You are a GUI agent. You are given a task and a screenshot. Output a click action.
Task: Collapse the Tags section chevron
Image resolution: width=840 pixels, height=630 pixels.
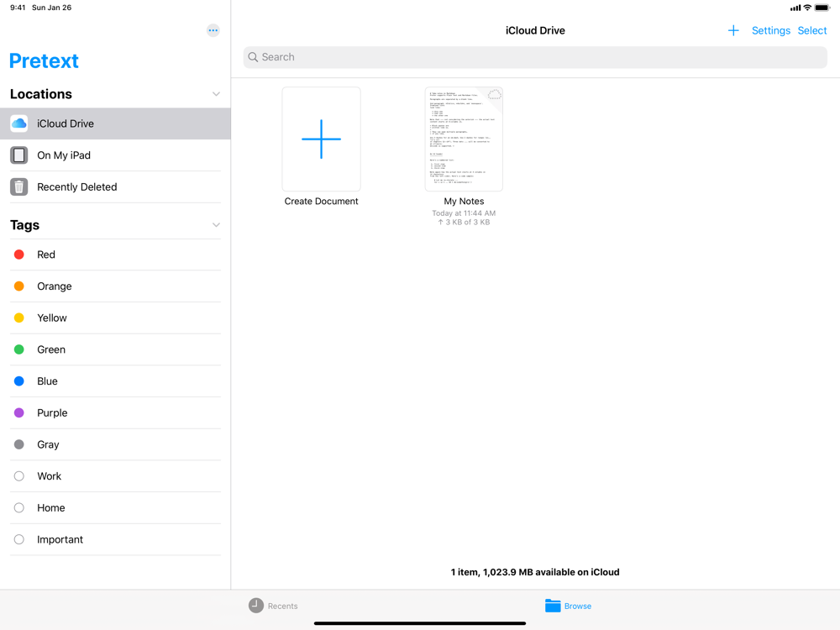(x=216, y=225)
